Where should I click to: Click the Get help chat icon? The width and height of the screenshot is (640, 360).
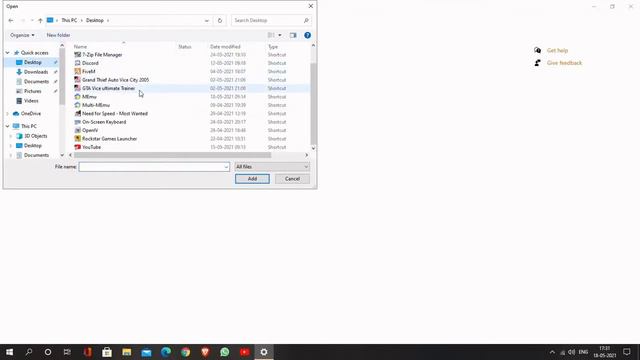click(538, 50)
